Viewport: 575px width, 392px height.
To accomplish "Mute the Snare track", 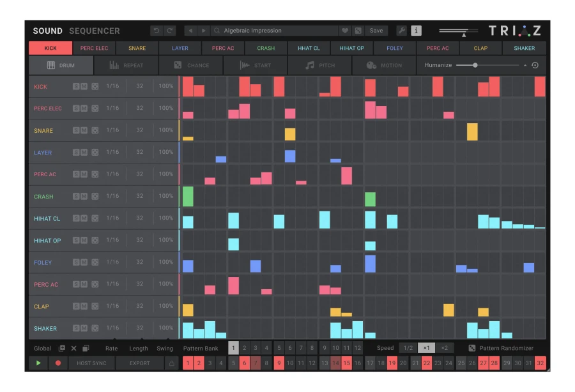I will coord(84,130).
